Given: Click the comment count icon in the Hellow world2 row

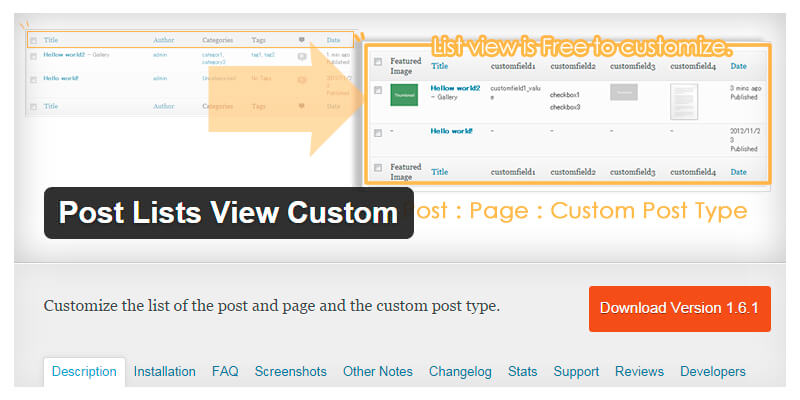Looking at the screenshot, I should pyautogui.click(x=302, y=57).
